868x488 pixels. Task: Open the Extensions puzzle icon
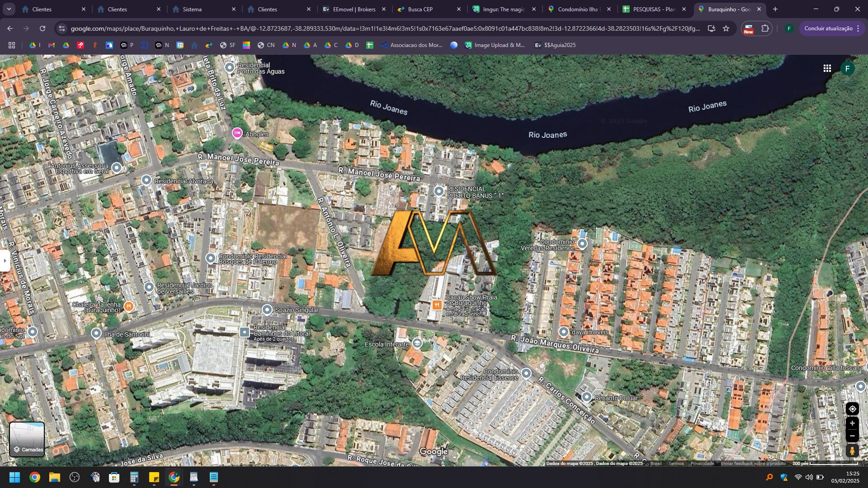click(x=765, y=28)
